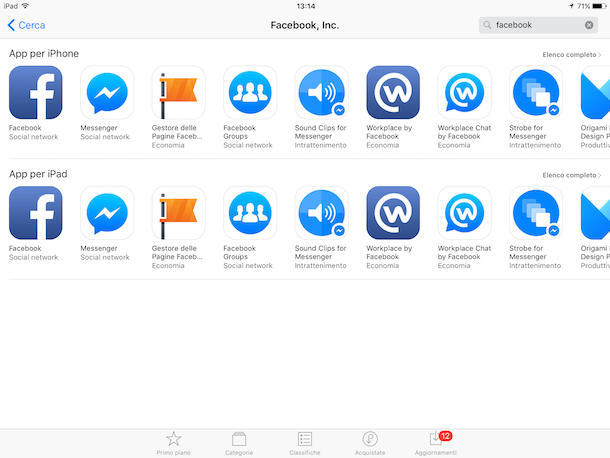Tap 'Facebook Groups' label in iPad row
This screenshot has height=458, width=610.
click(x=240, y=253)
